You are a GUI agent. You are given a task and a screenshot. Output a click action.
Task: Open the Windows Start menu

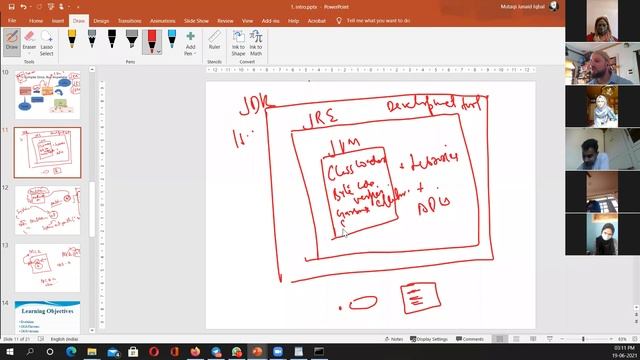[x=10, y=351]
